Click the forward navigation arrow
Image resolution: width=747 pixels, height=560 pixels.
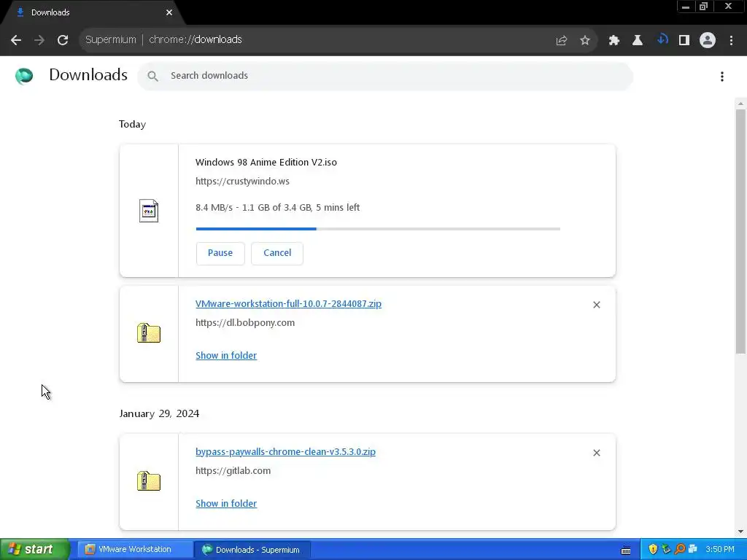39,40
